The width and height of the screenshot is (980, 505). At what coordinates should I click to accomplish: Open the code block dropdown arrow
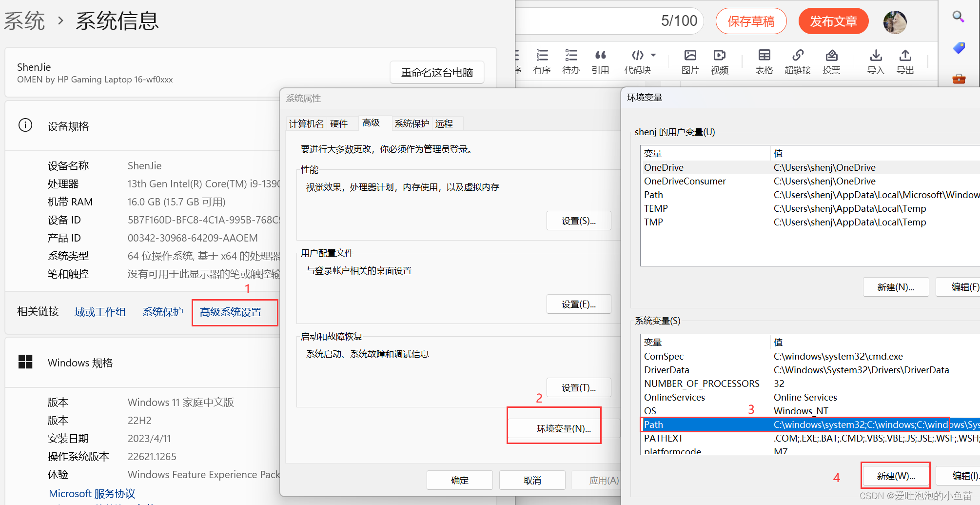pyautogui.click(x=653, y=55)
